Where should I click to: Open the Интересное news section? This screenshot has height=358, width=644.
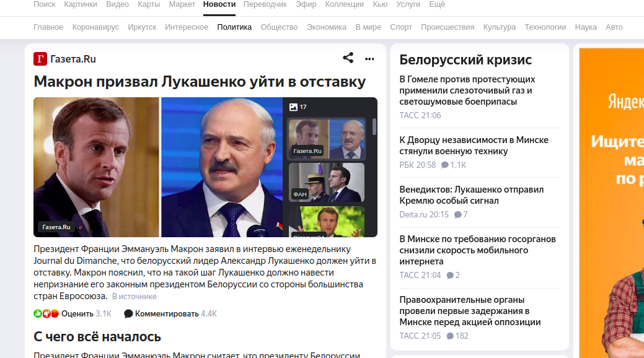(x=187, y=27)
